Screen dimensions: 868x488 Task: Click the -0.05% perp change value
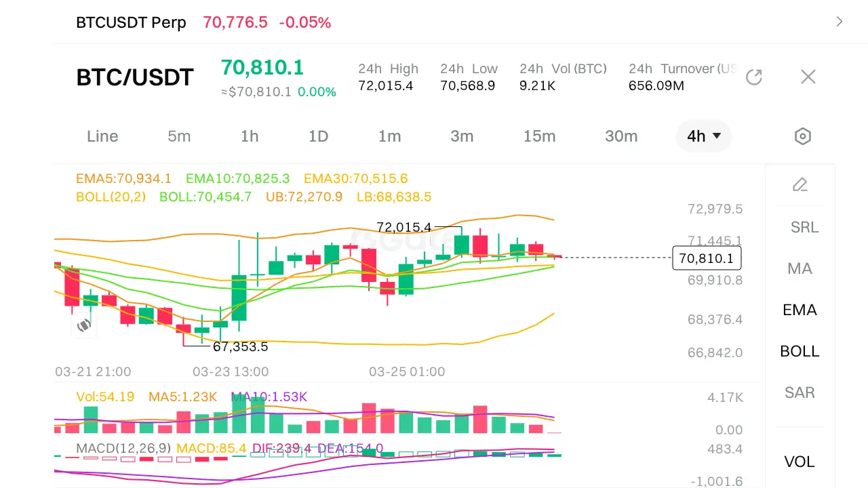tap(305, 22)
